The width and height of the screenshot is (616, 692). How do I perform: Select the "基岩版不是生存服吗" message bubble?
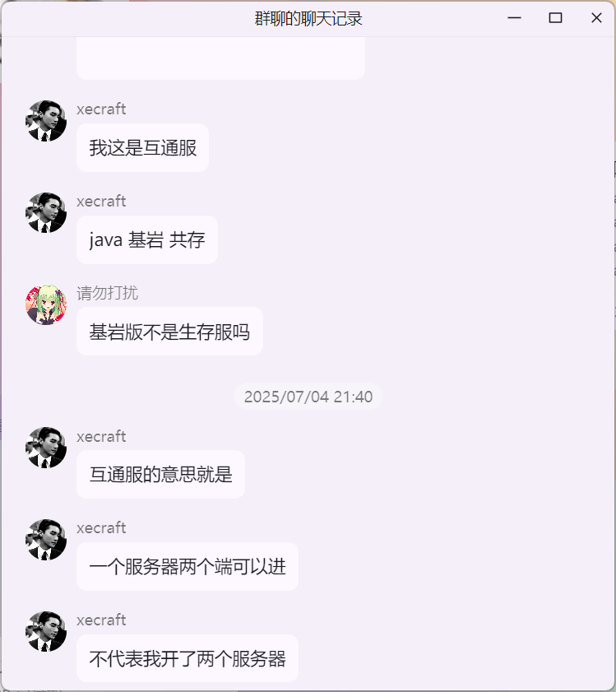170,332
